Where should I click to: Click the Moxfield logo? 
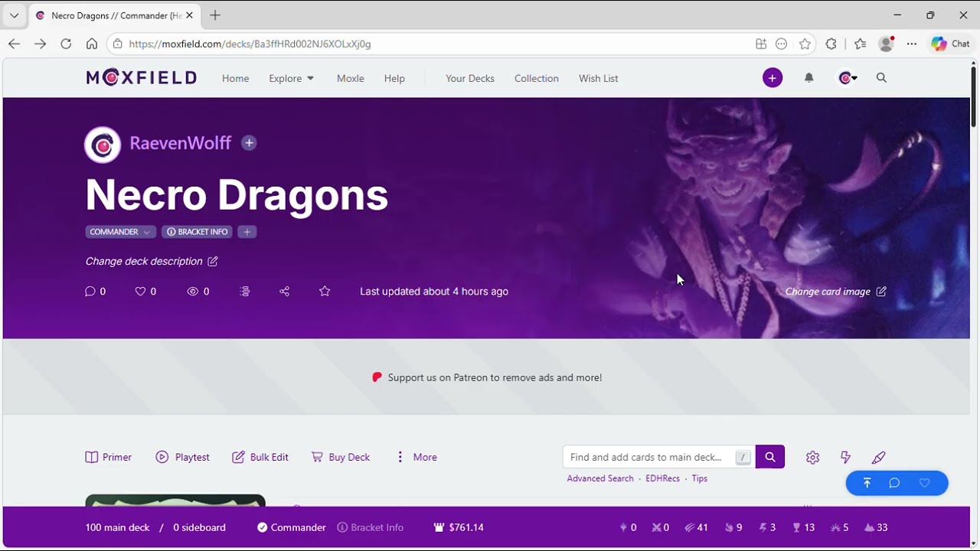point(142,77)
